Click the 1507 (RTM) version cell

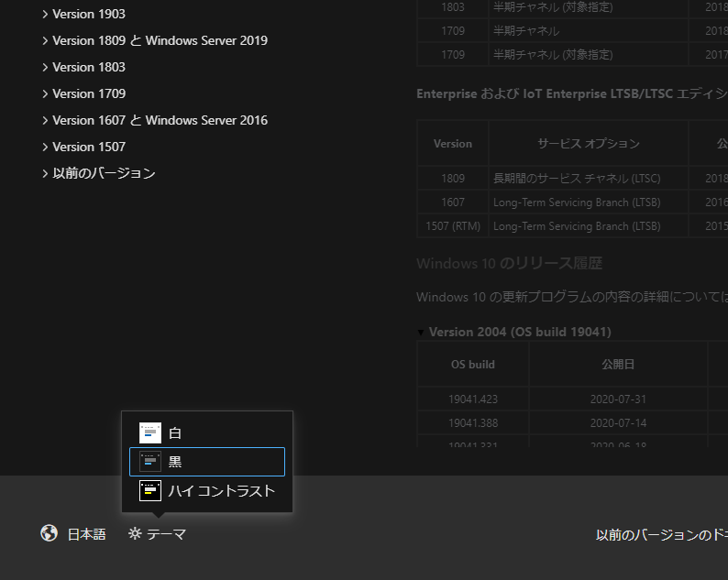(453, 226)
